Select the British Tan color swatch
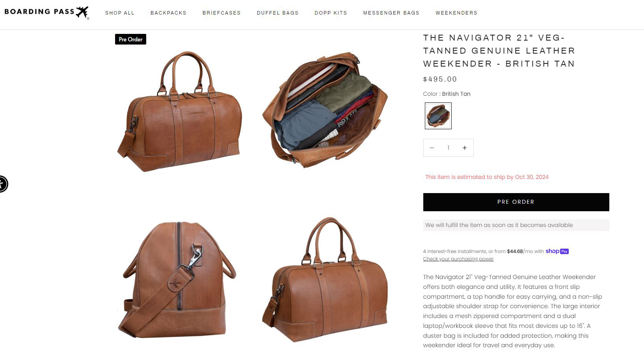This screenshot has width=644, height=359. pyautogui.click(x=438, y=116)
